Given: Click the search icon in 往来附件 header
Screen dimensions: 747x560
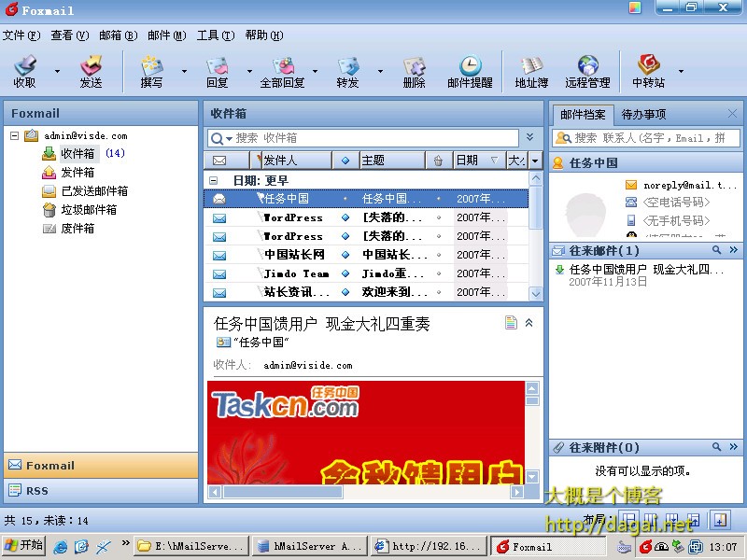Looking at the screenshot, I should point(716,447).
